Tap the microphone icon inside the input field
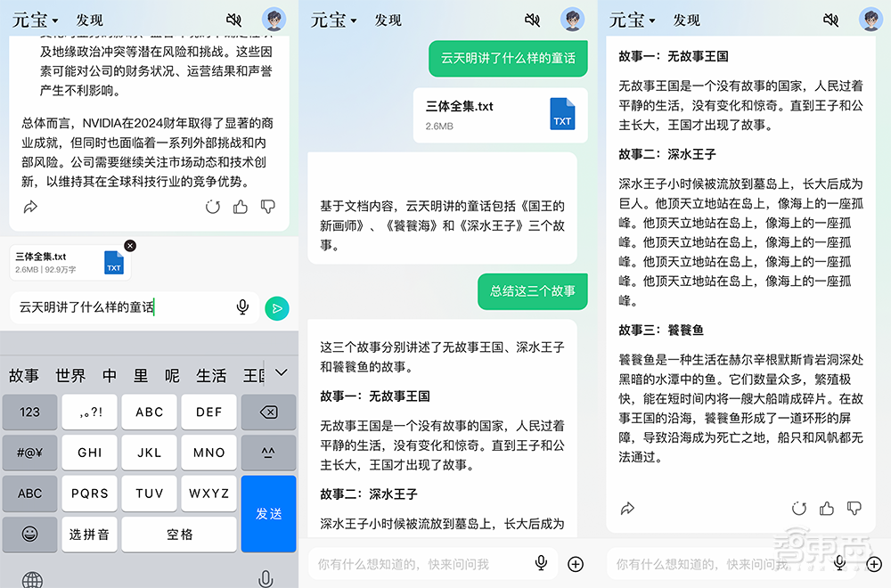 (242, 306)
